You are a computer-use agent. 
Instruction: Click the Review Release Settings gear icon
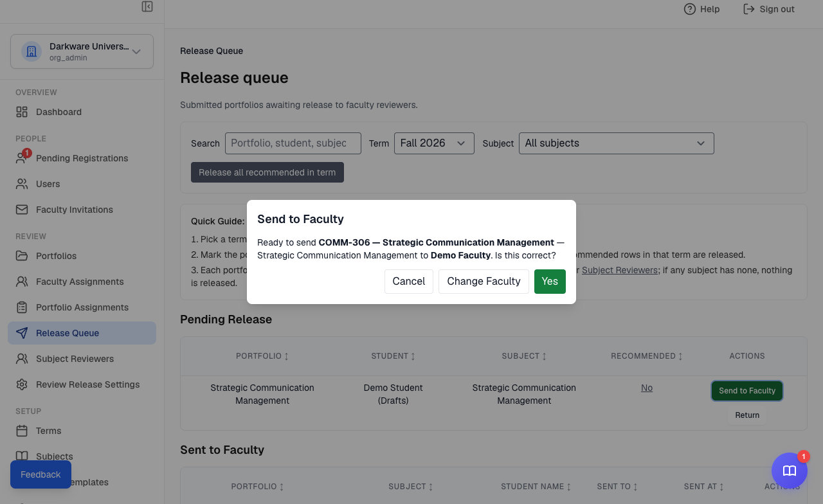pyautogui.click(x=22, y=384)
